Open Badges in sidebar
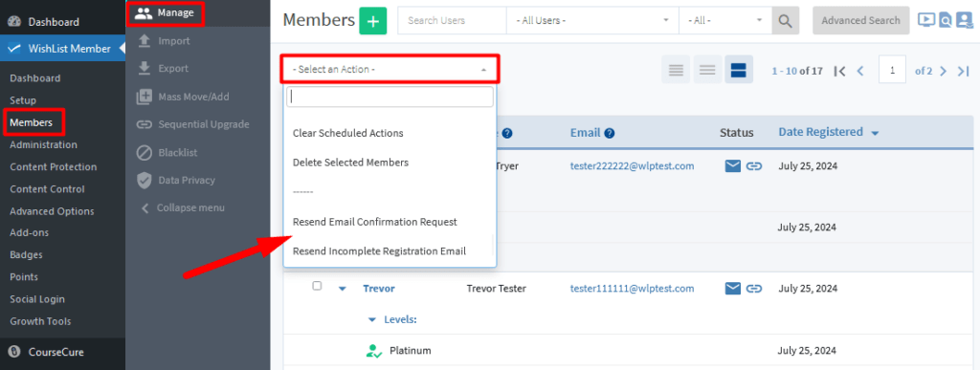This screenshot has height=370, width=980. pos(26,254)
